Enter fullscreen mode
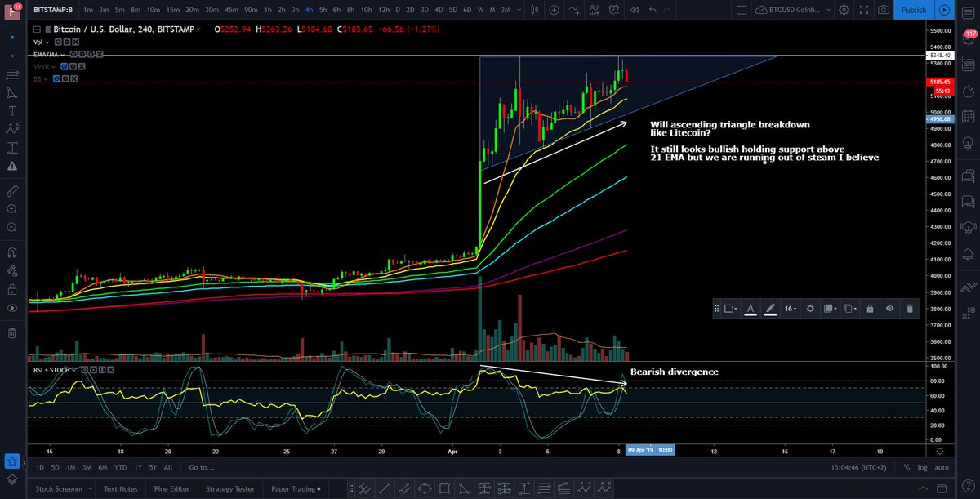Viewport: 980px width, 499px height. [x=863, y=10]
